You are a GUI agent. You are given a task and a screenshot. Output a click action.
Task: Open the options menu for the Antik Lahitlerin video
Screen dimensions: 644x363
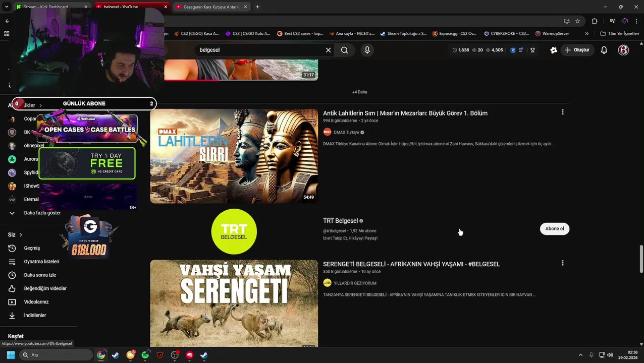click(x=563, y=112)
